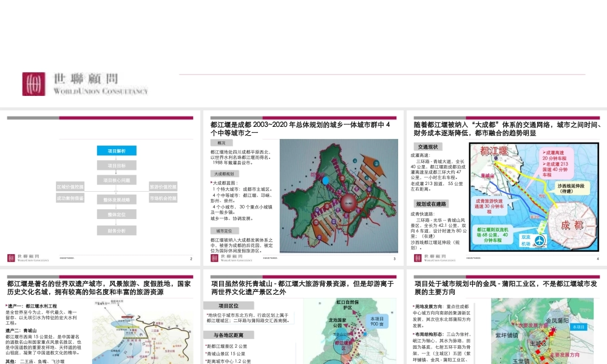Click the title '项目虽然依托青城山 - 都江堰大旅游…'
607x364 pixels.
pyautogui.click(x=302, y=288)
